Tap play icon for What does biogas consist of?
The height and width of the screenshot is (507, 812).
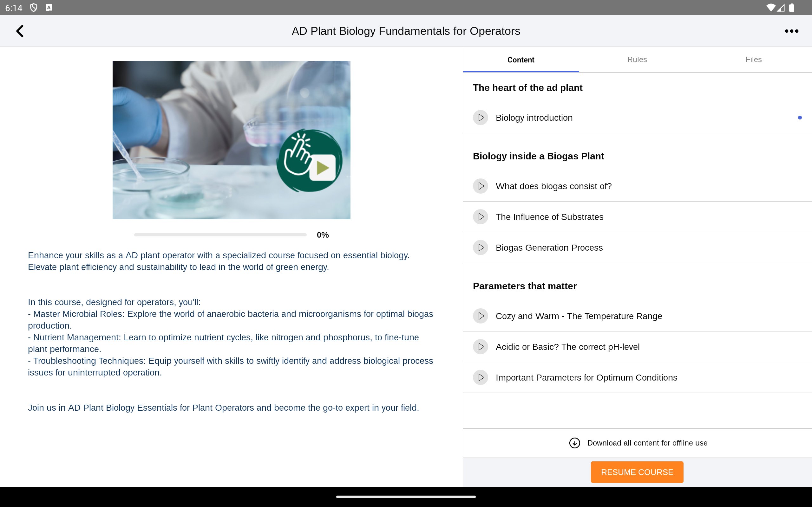[x=481, y=186]
